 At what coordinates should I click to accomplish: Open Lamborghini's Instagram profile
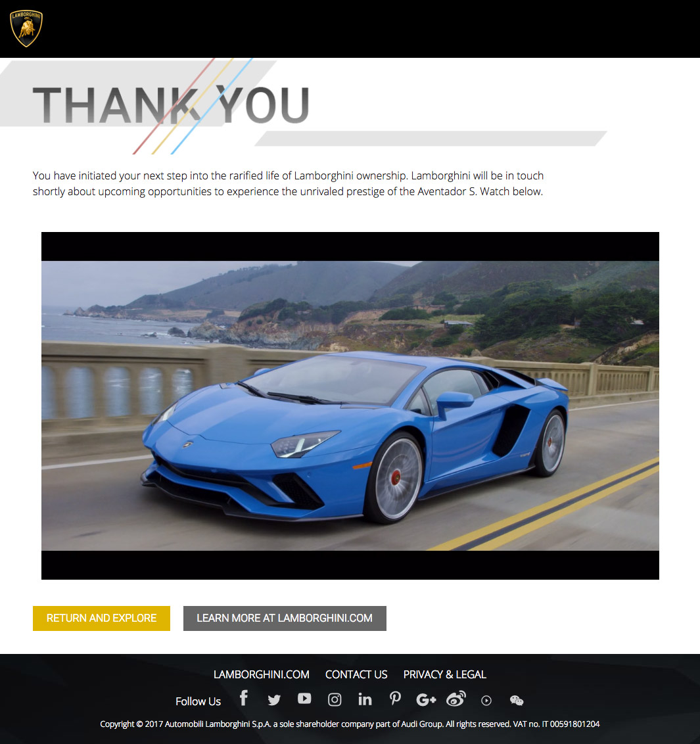click(335, 699)
